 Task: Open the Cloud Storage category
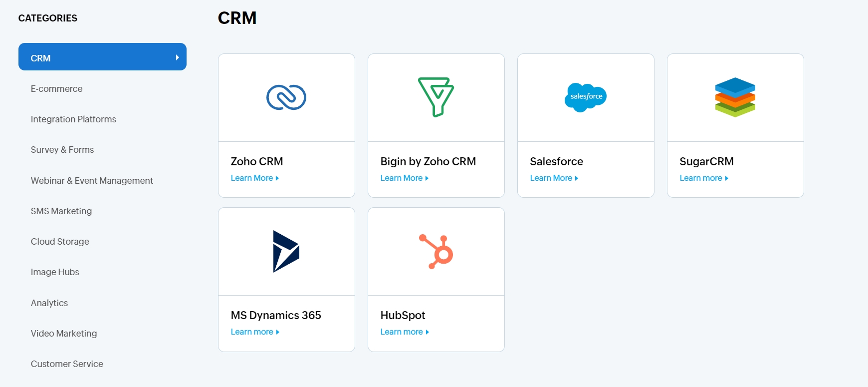click(x=60, y=242)
